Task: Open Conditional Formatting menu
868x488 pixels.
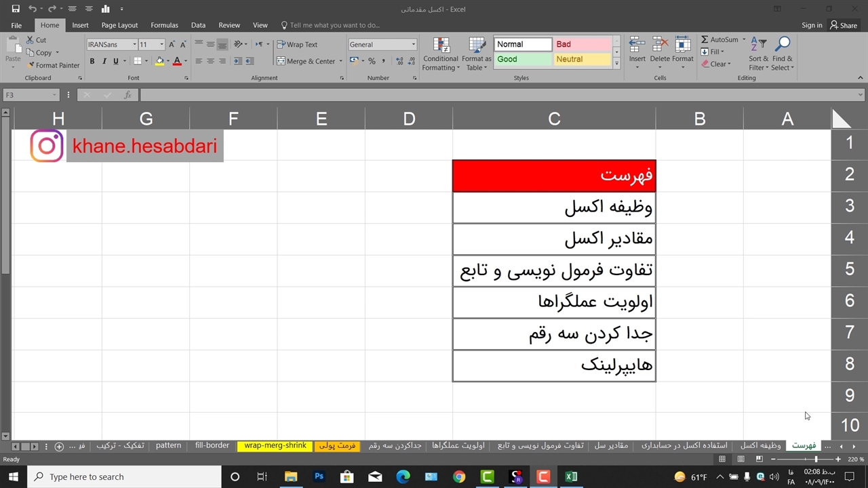Action: tap(441, 54)
